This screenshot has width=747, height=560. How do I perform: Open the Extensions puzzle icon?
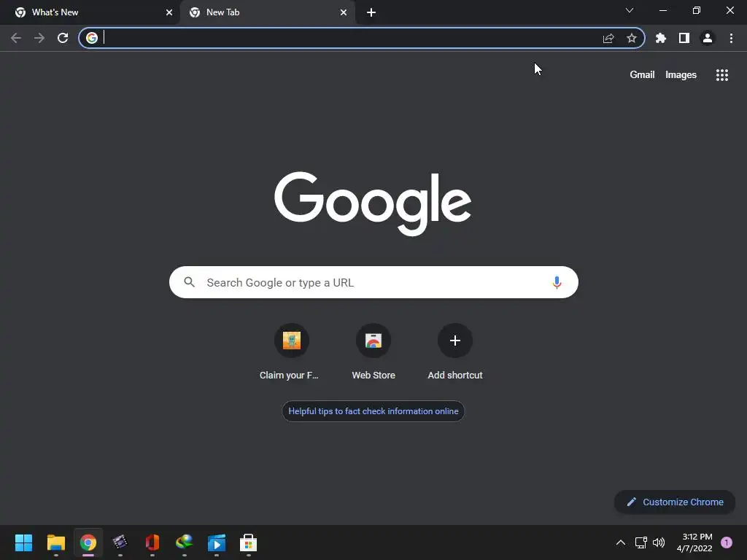[661, 38]
